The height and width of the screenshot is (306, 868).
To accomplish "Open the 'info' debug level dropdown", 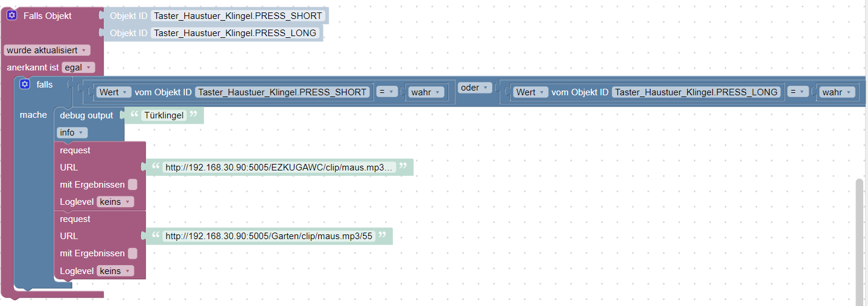I will tap(72, 133).
